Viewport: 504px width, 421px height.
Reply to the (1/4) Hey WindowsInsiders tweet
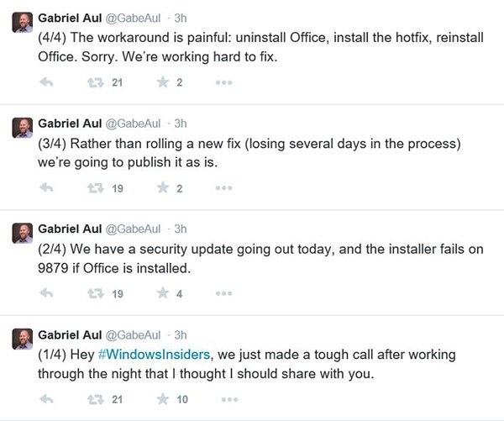(x=46, y=399)
